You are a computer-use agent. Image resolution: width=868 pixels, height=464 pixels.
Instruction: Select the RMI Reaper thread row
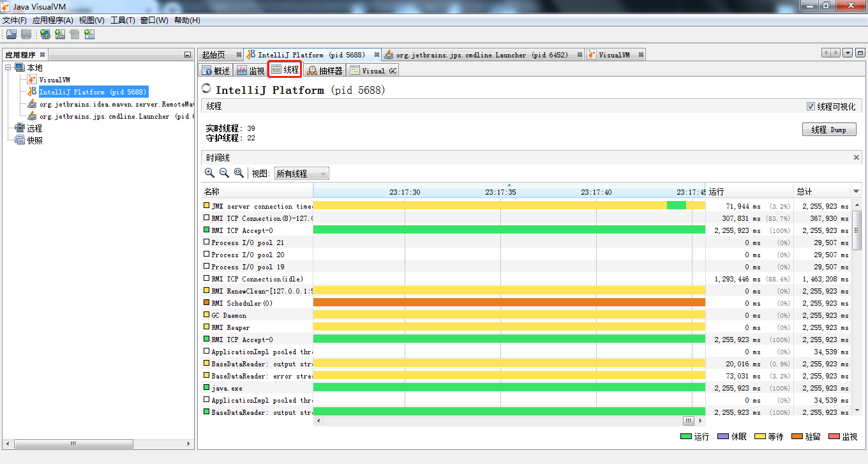tap(526, 327)
